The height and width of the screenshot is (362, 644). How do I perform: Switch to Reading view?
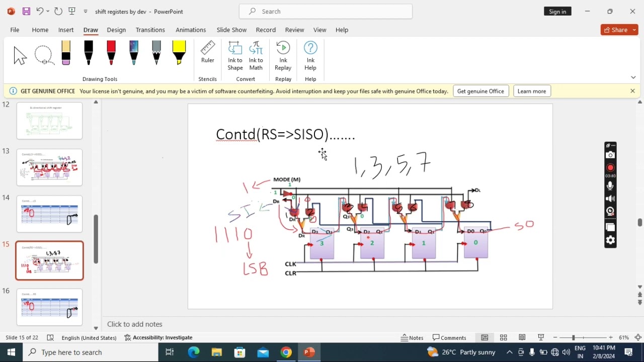(522, 338)
